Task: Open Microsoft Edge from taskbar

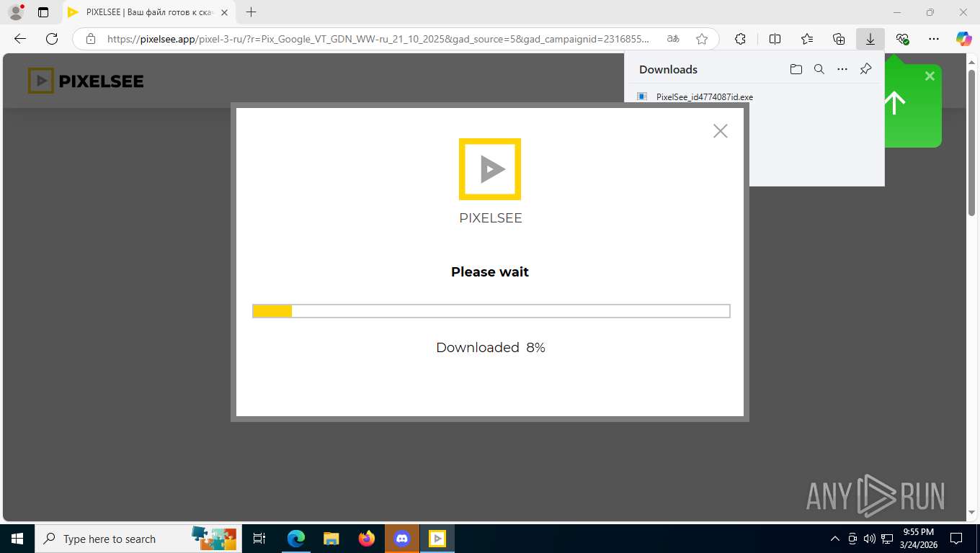Action: [296, 539]
